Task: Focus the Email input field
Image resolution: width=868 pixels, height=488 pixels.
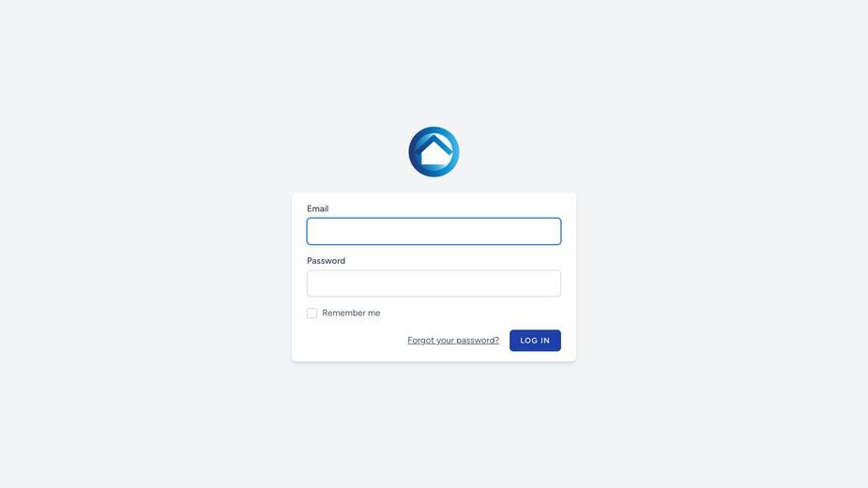Action: click(x=434, y=231)
